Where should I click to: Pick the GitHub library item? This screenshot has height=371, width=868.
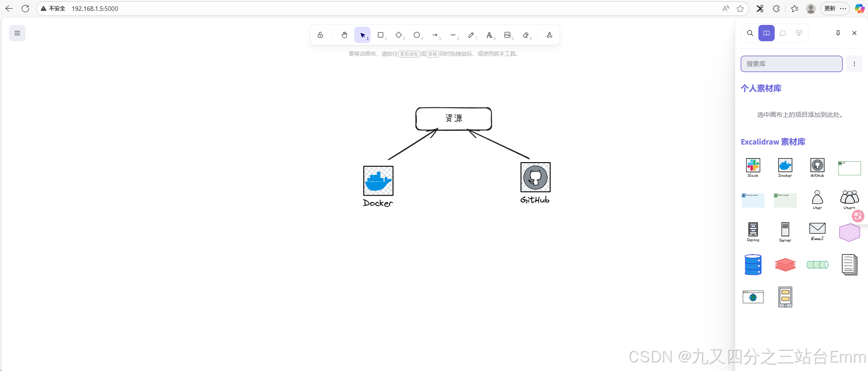[817, 168]
